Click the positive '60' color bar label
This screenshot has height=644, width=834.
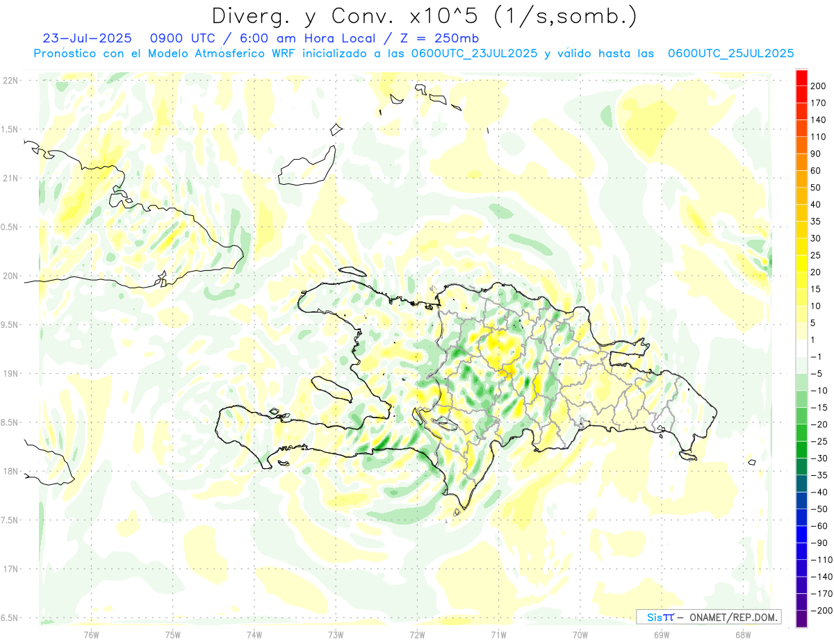point(816,171)
